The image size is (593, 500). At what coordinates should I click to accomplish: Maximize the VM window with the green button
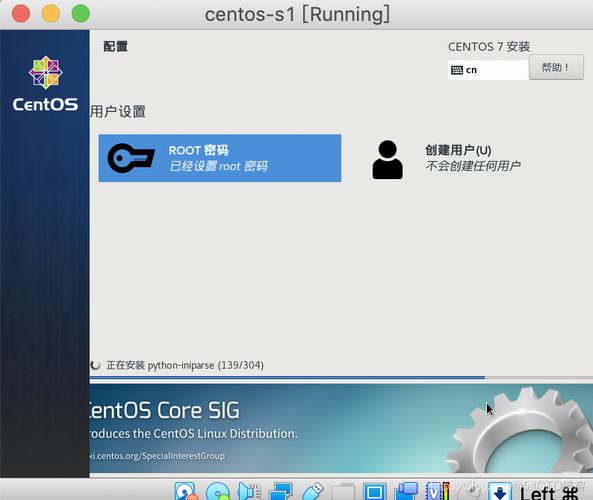pos(81,14)
